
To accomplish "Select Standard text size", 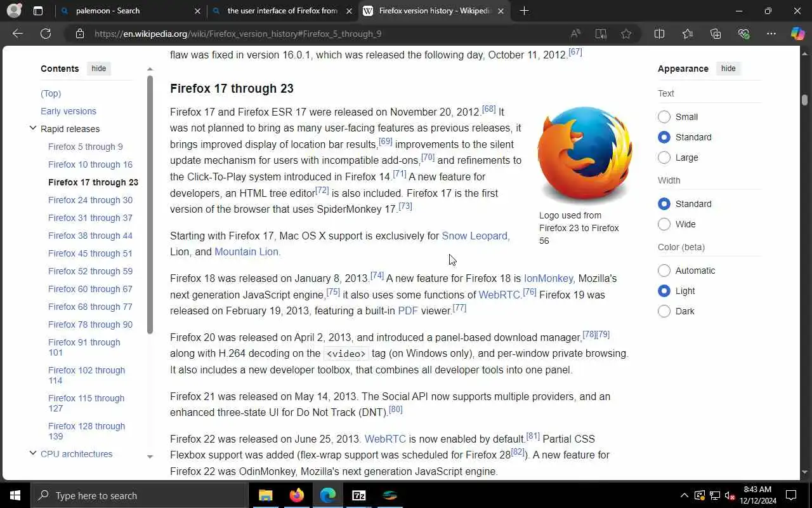I will (664, 137).
